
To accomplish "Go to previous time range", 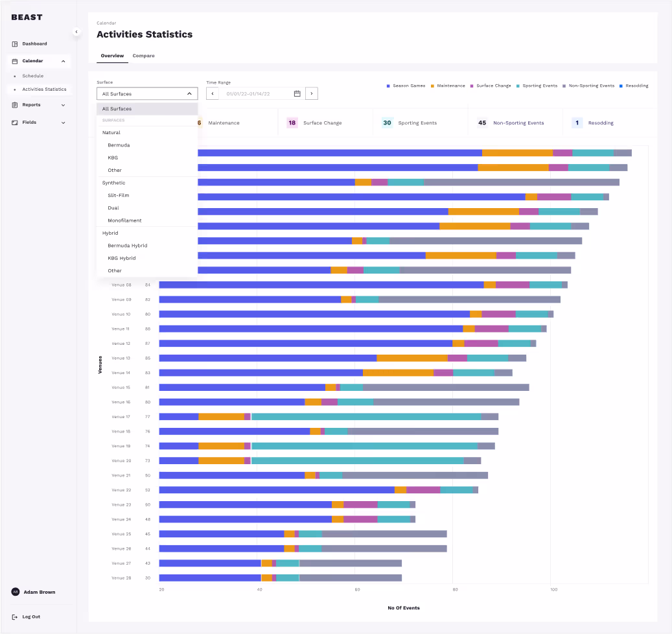I will (x=213, y=93).
